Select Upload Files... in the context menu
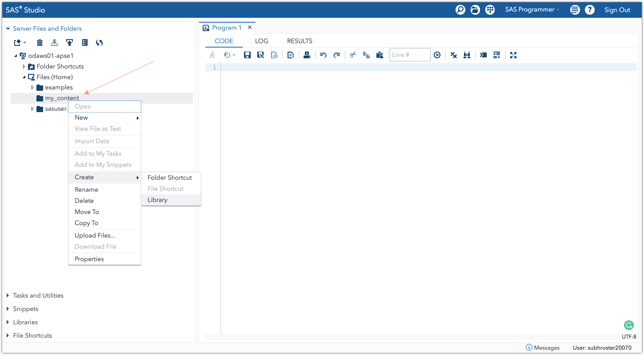The image size is (644, 355). click(104, 235)
